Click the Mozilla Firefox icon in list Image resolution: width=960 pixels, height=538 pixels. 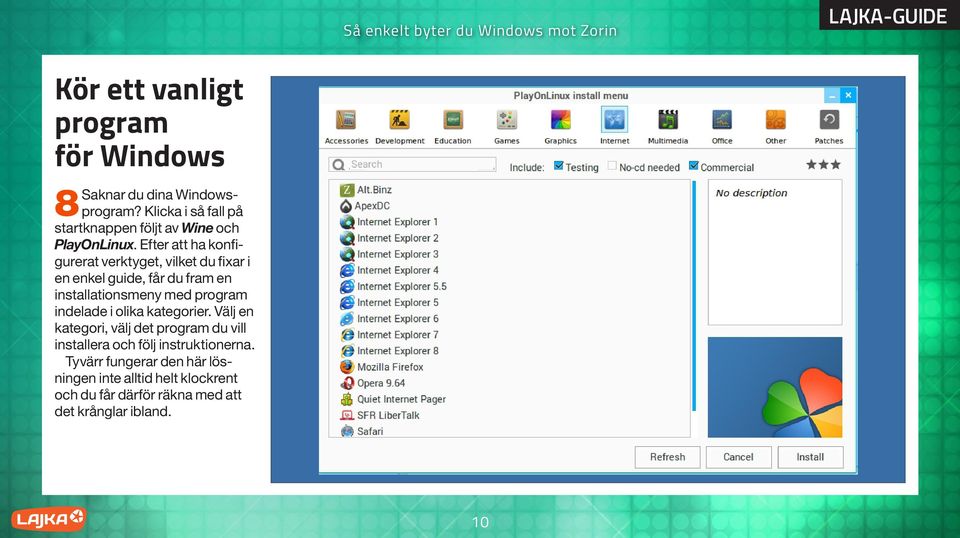[x=347, y=367]
